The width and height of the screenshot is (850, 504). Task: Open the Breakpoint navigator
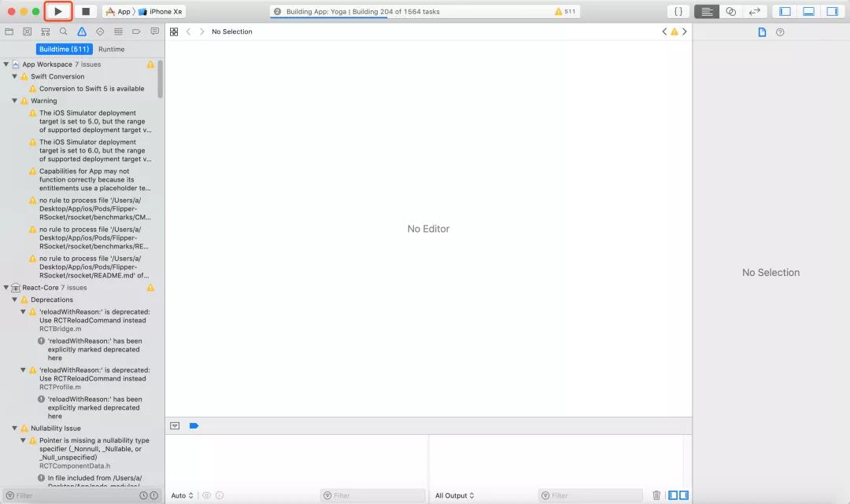point(136,31)
